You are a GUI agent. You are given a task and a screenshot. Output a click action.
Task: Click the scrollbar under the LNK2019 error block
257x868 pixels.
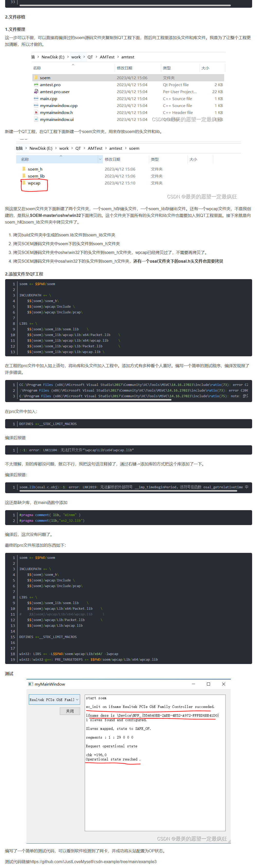pos(128,491)
